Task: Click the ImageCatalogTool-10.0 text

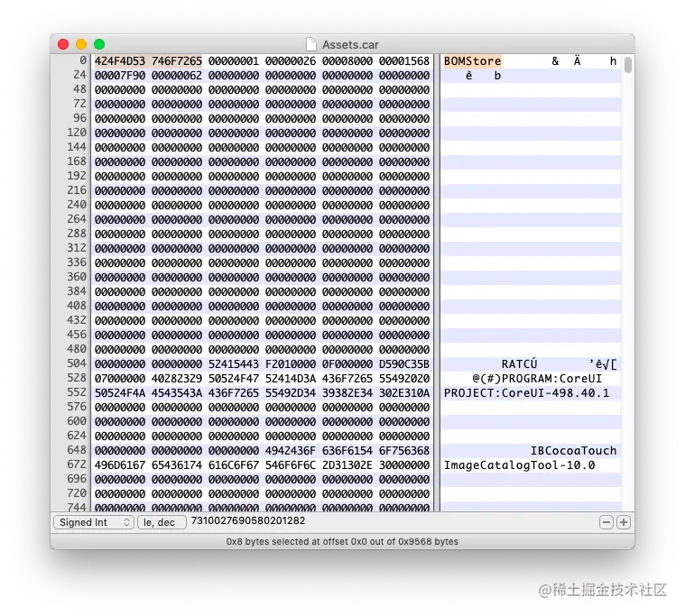Action: (x=520, y=465)
